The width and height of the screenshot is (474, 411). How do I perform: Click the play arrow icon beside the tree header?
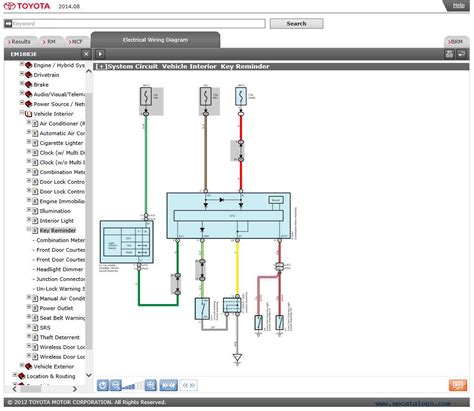[x=100, y=54]
